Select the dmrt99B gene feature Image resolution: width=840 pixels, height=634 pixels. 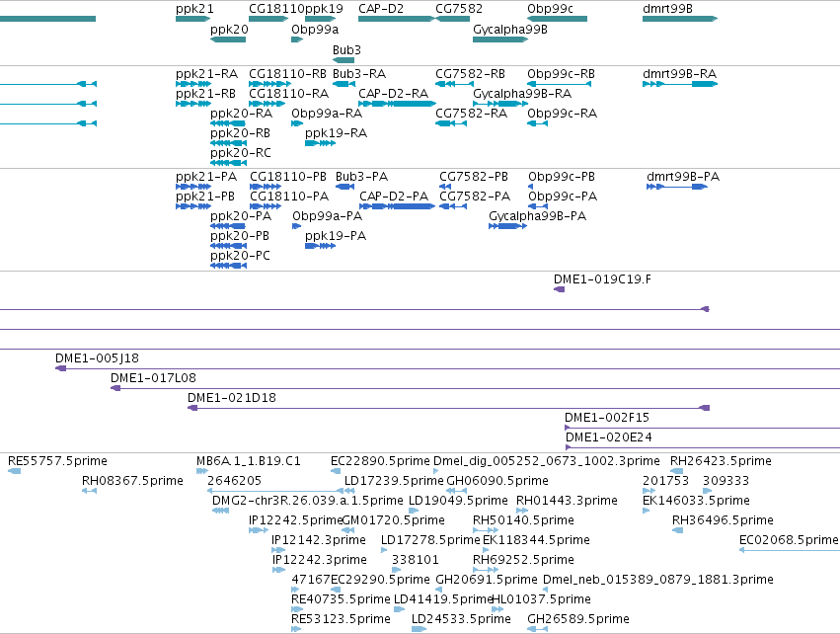[x=680, y=19]
